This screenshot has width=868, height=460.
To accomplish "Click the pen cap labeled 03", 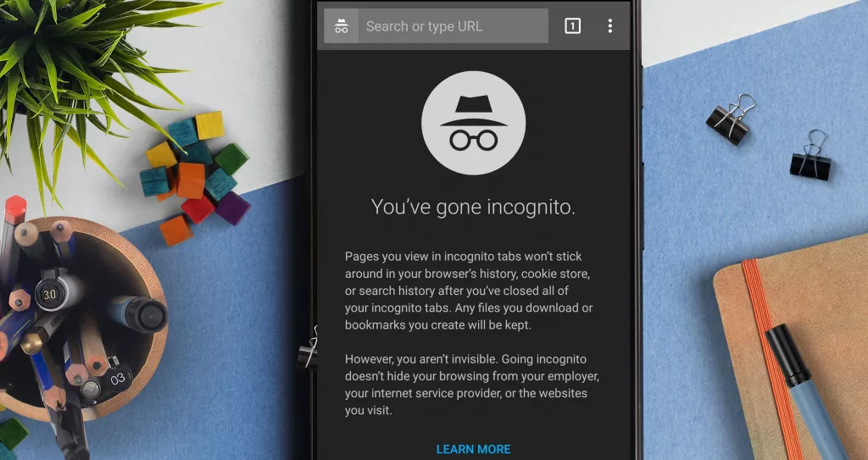I will point(118,380).
